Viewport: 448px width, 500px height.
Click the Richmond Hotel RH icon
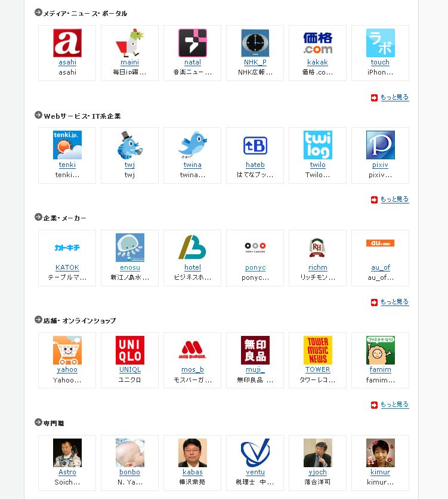317,248
